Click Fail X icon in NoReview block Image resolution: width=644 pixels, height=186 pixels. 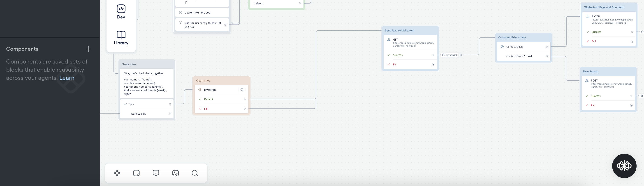588,41
